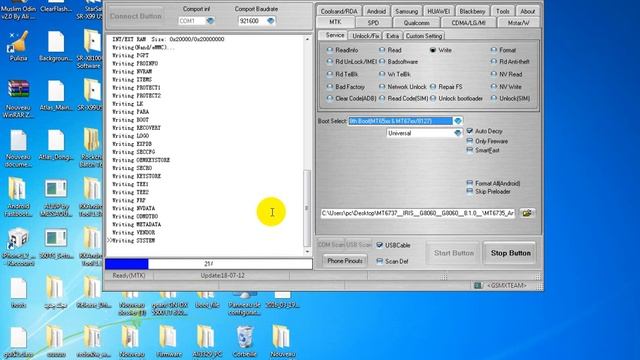Open the Qualcomm tab
This screenshot has height=360, width=640.
pos(416,23)
